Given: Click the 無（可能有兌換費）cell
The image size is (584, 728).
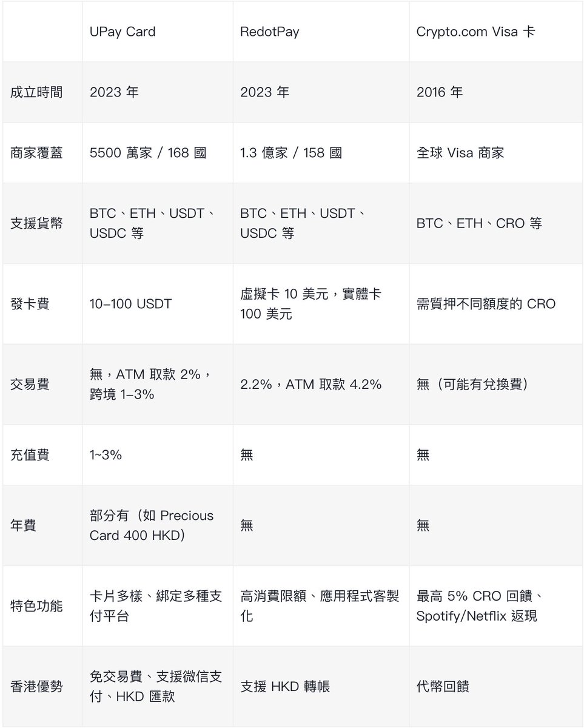Looking at the screenshot, I should tap(472, 384).
